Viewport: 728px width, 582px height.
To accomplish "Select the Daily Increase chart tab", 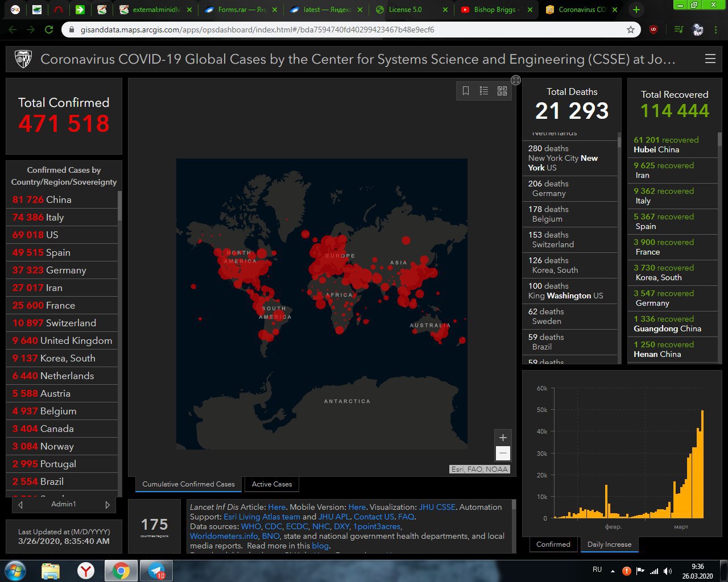I will pyautogui.click(x=609, y=544).
